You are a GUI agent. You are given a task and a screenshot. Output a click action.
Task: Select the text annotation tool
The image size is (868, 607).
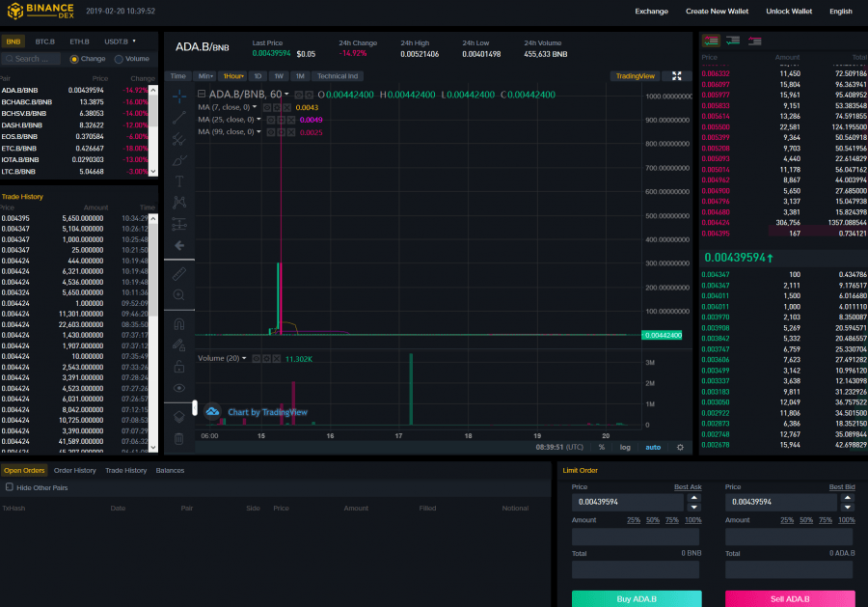(x=178, y=181)
